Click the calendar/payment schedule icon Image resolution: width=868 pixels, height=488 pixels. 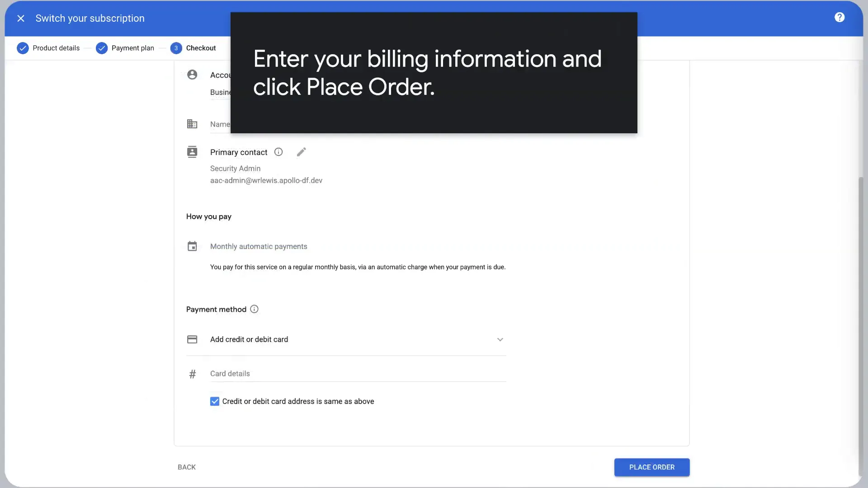pos(192,246)
